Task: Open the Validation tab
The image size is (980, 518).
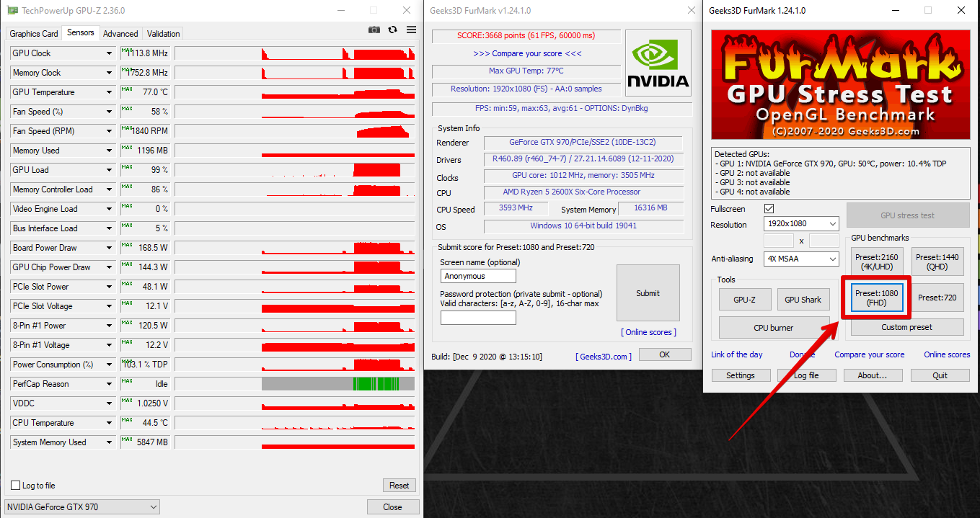Action: point(163,33)
